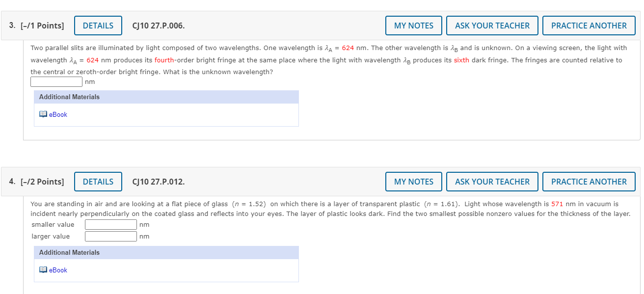This screenshot has height=294, width=644.
Task: Click the question 4 points label
Action: click(x=37, y=182)
